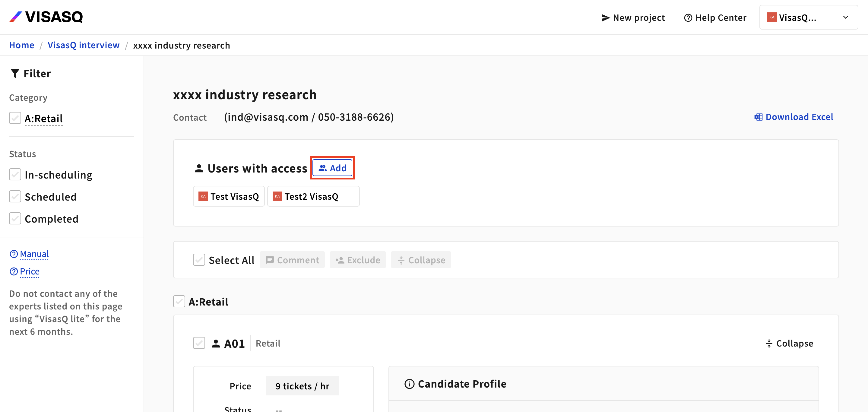Screen dimensions: 868x412
Task: Click the VISASQ logo
Action: (x=46, y=17)
